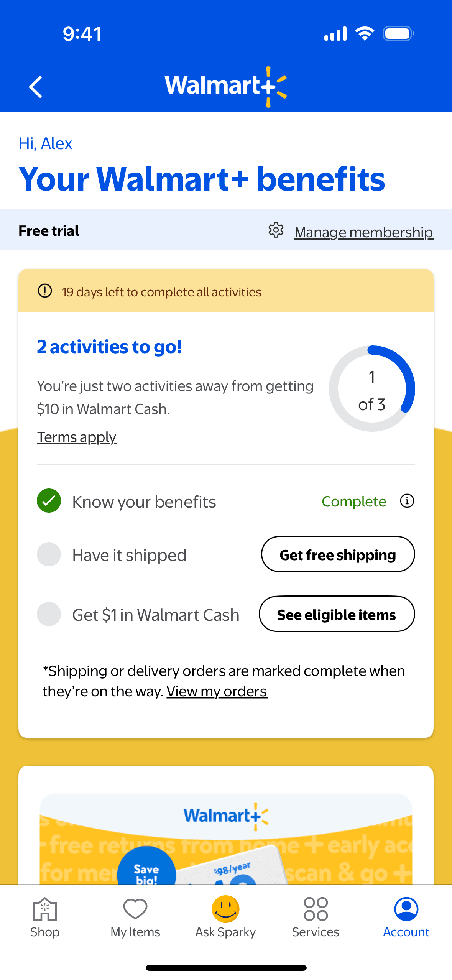Tap the 1 of 3 progress ring
452x980 pixels.
(371, 389)
